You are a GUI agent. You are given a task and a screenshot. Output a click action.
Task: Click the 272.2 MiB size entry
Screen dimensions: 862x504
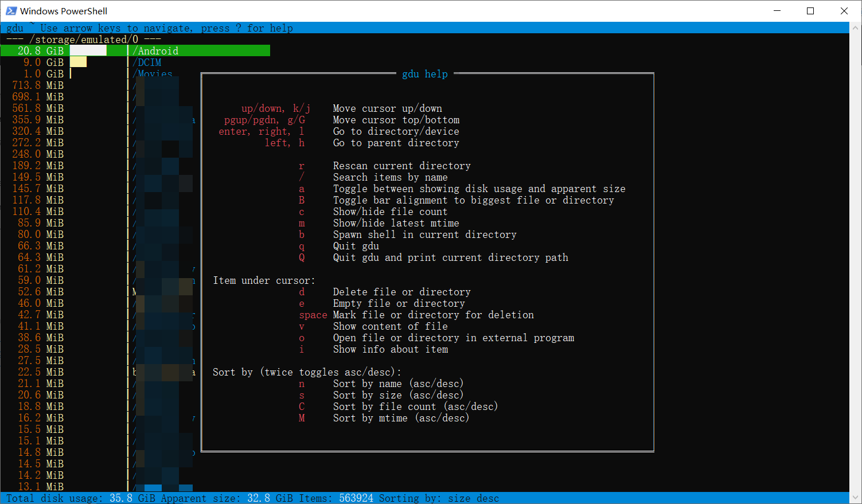[38, 143]
